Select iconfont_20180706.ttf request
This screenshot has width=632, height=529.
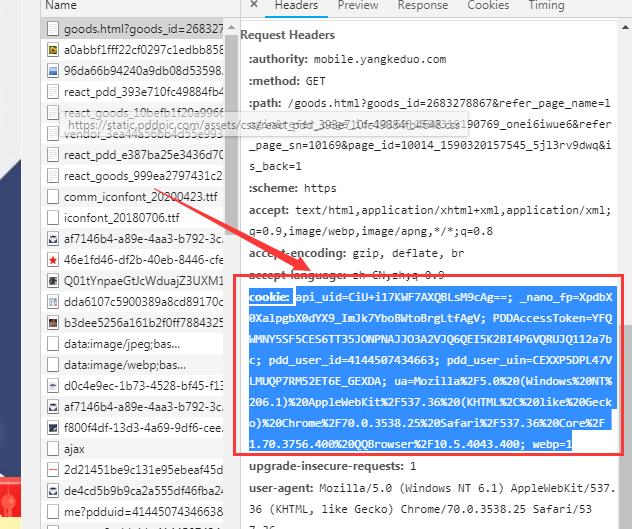point(132,217)
